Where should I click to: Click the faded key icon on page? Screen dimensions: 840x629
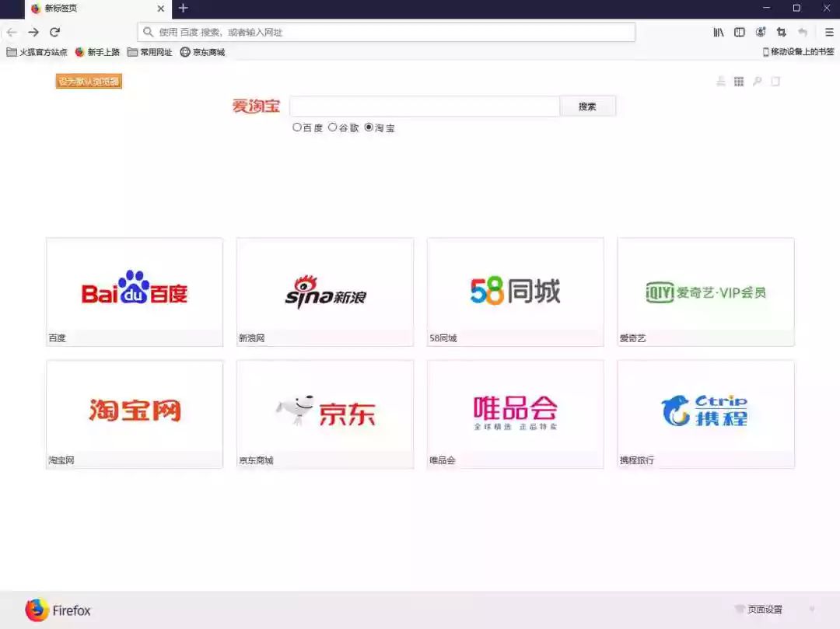pyautogui.click(x=757, y=82)
